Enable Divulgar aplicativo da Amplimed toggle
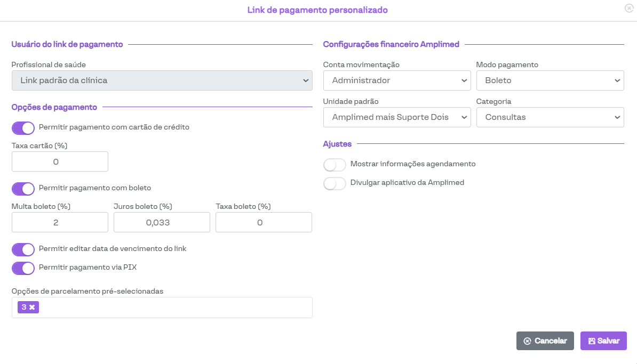Image resolution: width=637 pixels, height=364 pixels. 335,183
